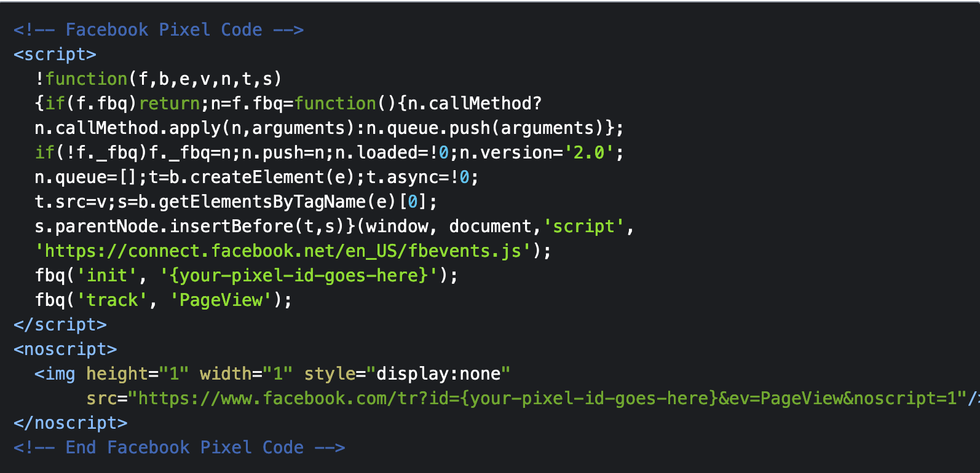Click the '2.0' version string
Viewport: 980px width, 473px height.
(x=588, y=152)
